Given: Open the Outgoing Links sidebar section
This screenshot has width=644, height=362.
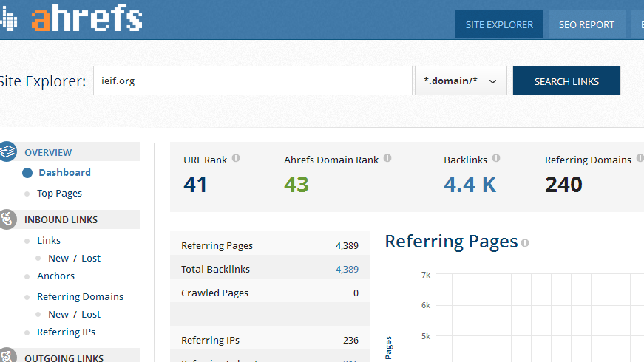Looking at the screenshot, I should [x=64, y=358].
